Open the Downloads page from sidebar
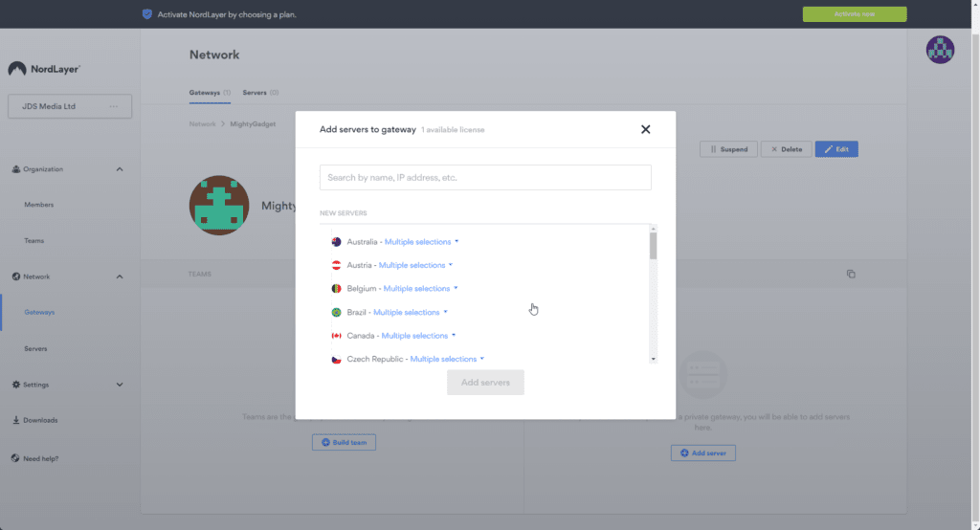 [x=40, y=420]
